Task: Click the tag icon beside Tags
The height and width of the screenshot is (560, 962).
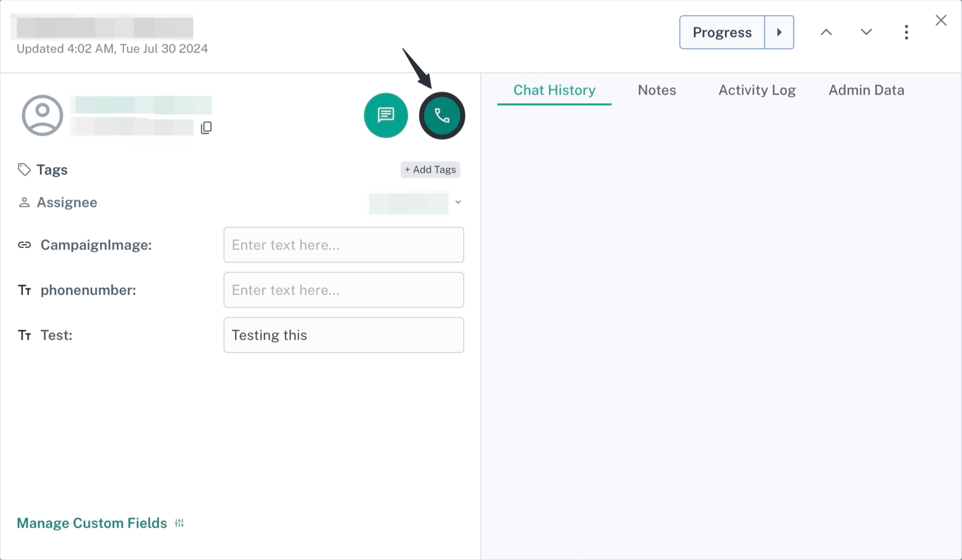Action: click(x=24, y=170)
